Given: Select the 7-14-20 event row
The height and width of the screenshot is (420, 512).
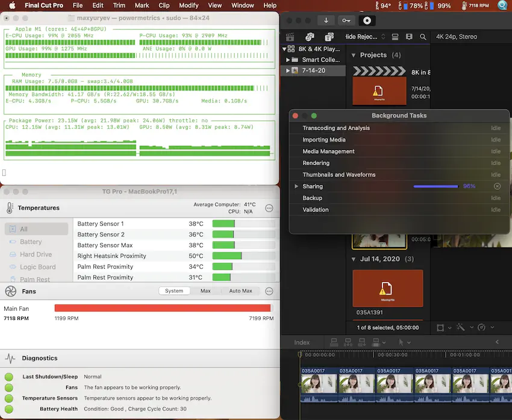Looking at the screenshot, I should pos(313,71).
